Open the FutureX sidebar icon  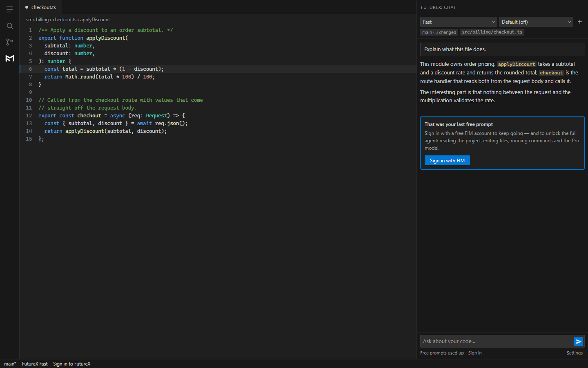click(10, 58)
